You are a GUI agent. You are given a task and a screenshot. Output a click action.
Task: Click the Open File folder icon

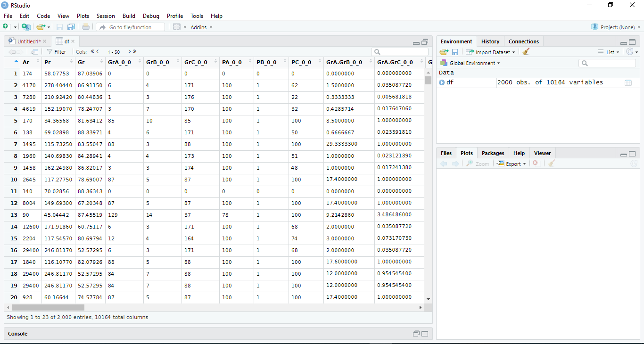[40, 27]
